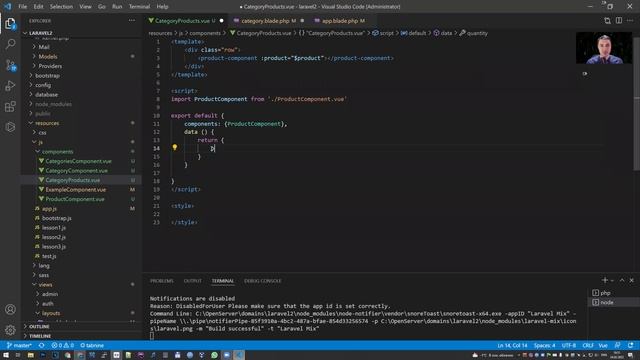Open the File menu
Screen dimensions: 640x360
[x=22, y=7]
